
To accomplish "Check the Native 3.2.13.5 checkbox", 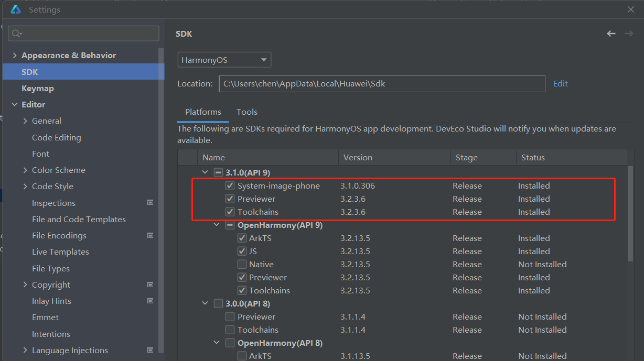I will click(x=242, y=264).
